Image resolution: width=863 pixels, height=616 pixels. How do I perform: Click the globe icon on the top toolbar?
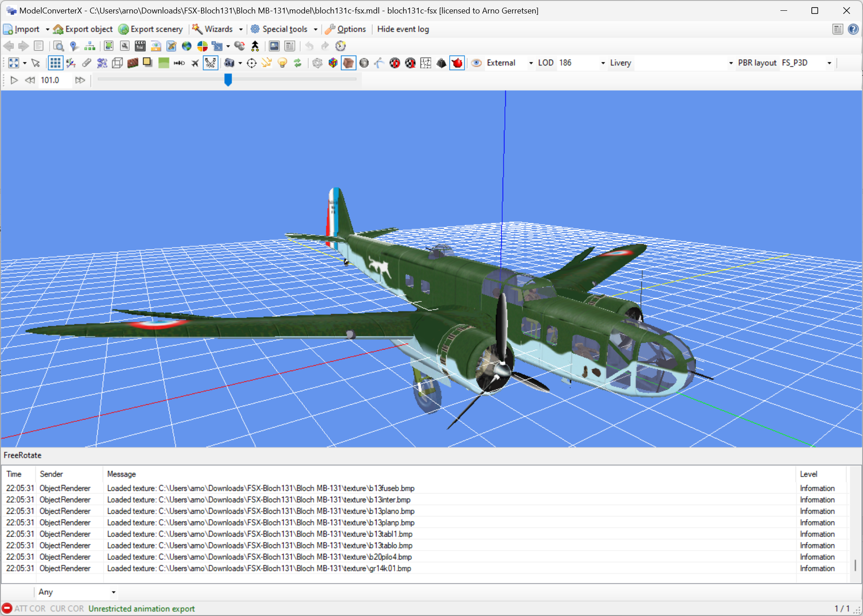click(187, 46)
